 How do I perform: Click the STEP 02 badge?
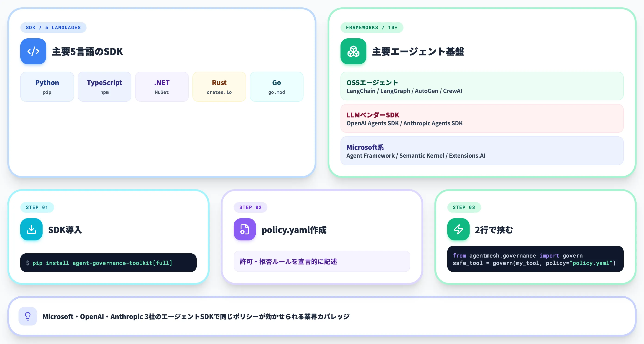point(251,207)
